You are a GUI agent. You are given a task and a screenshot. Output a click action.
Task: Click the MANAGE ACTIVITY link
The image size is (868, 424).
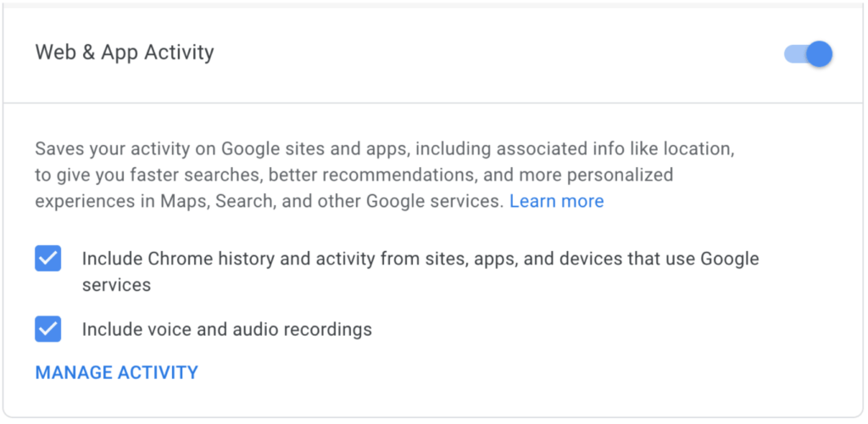pyautogui.click(x=116, y=372)
